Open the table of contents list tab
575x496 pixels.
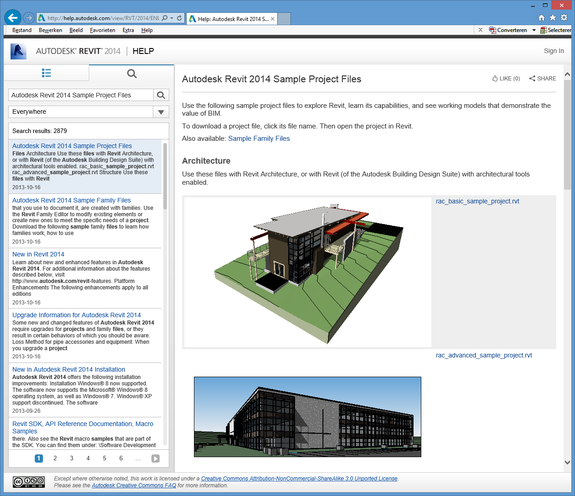[46, 73]
